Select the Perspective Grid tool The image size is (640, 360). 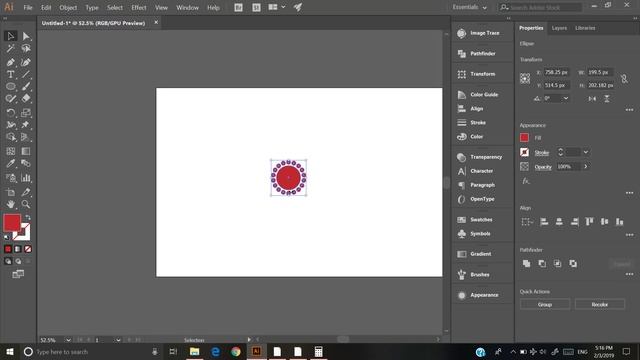point(26,137)
